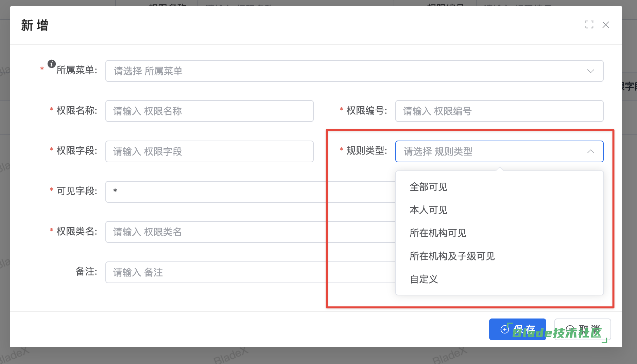Pick 所在机构可见 in the dropdown list
This screenshot has width=637, height=364.
[438, 233]
